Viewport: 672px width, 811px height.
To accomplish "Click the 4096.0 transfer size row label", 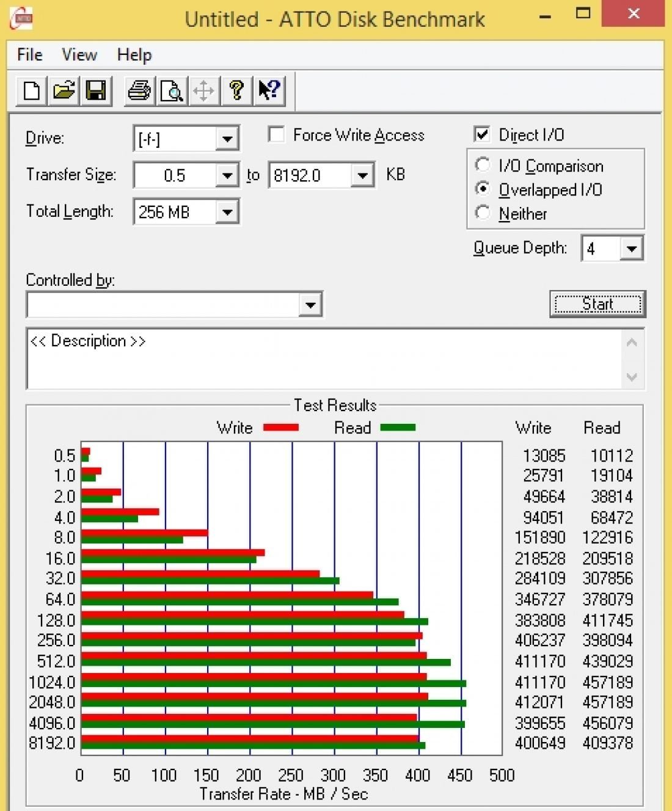I will click(52, 722).
